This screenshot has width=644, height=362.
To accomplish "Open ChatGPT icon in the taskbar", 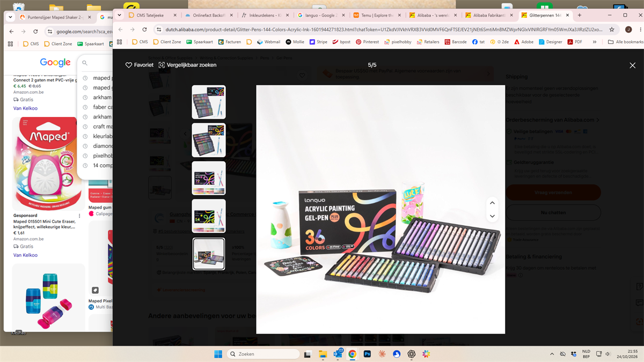I will click(x=412, y=354).
